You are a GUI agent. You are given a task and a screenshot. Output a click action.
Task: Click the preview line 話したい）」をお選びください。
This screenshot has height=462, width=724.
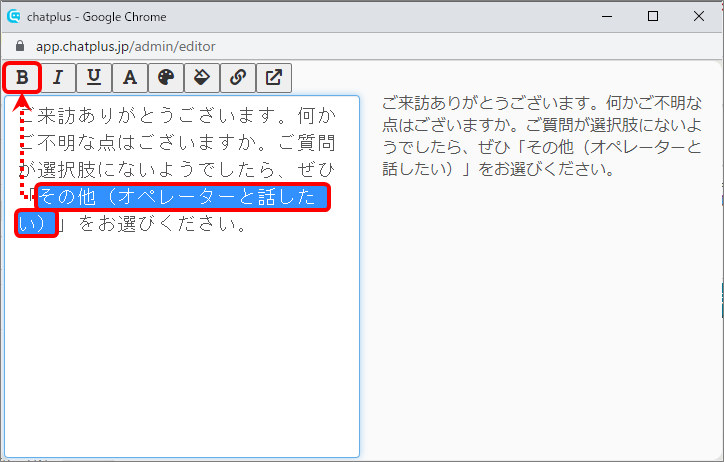click(498, 169)
